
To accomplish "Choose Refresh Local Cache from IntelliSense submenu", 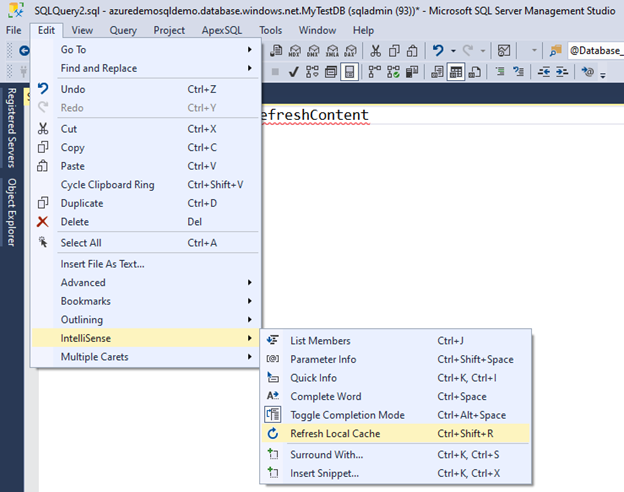I will point(396,433).
